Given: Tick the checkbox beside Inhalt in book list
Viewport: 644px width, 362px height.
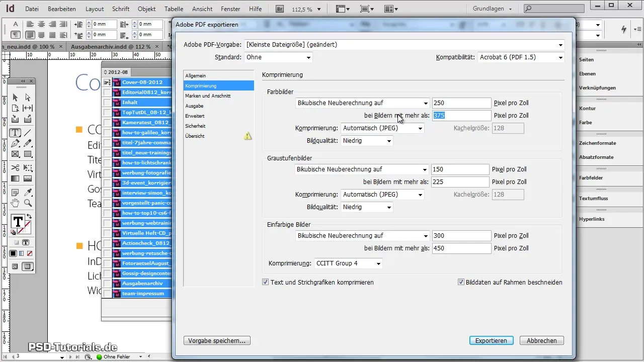Looking at the screenshot, I should [107, 103].
